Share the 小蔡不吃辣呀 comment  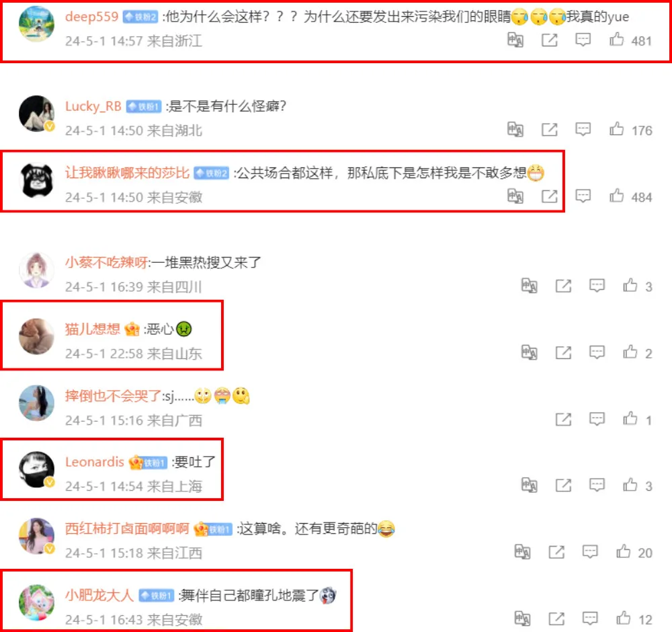[563, 286]
